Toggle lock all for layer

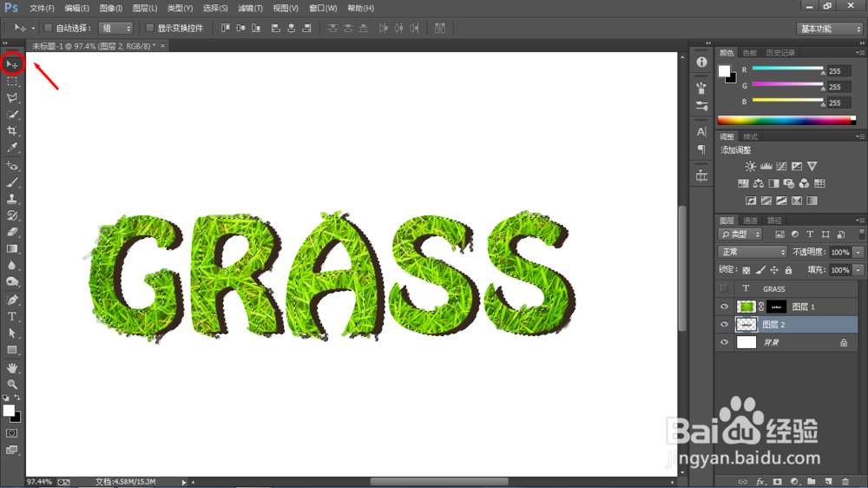[x=789, y=270]
